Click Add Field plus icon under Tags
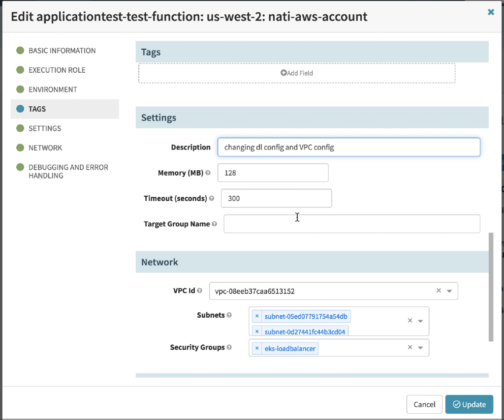The width and height of the screenshot is (504, 420). pyautogui.click(x=284, y=72)
